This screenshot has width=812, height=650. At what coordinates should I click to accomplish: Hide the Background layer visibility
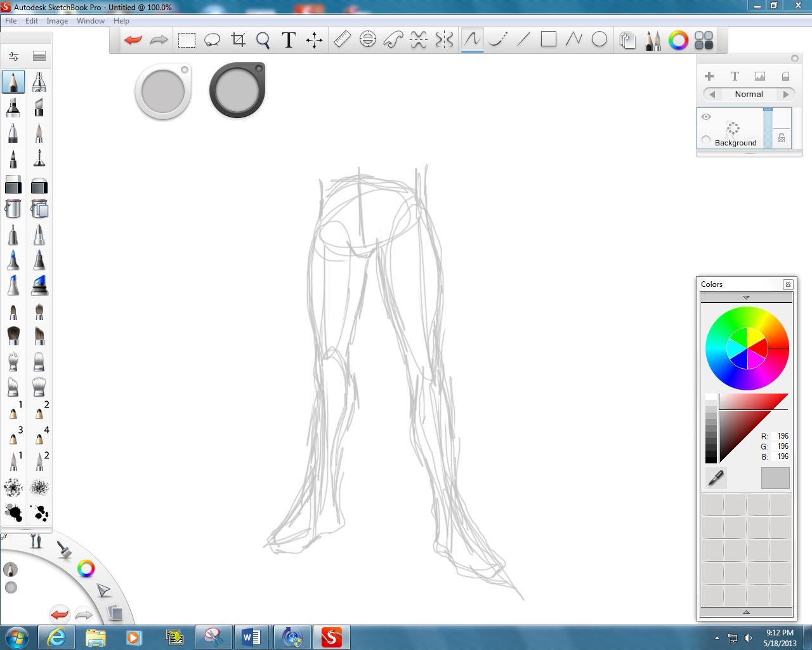706,117
